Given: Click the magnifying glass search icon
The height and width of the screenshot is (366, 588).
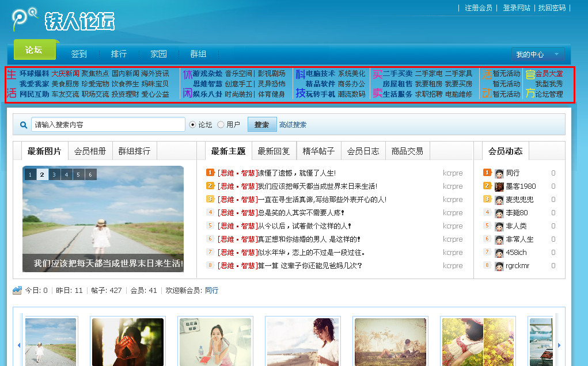Looking at the screenshot, I should 23,125.
